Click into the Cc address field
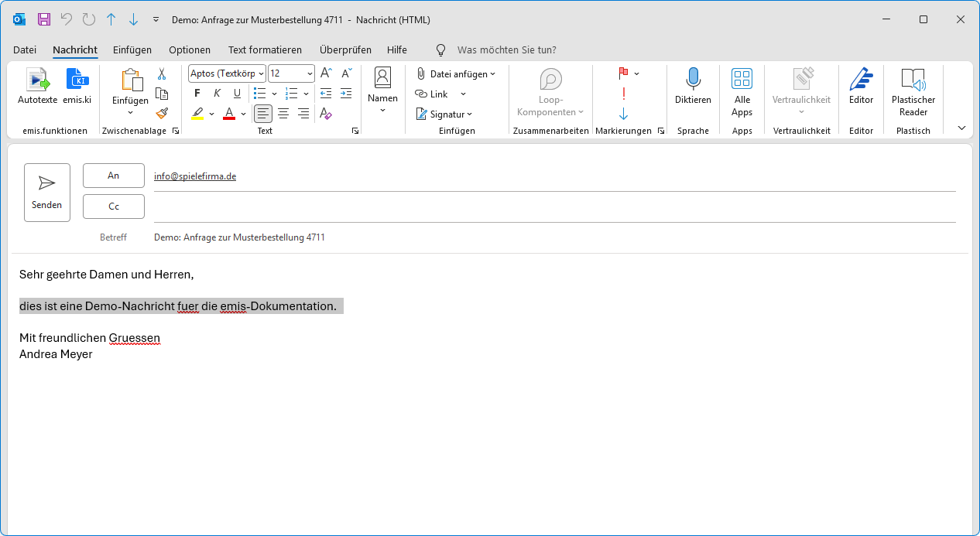This screenshot has width=980, height=536. click(x=555, y=207)
